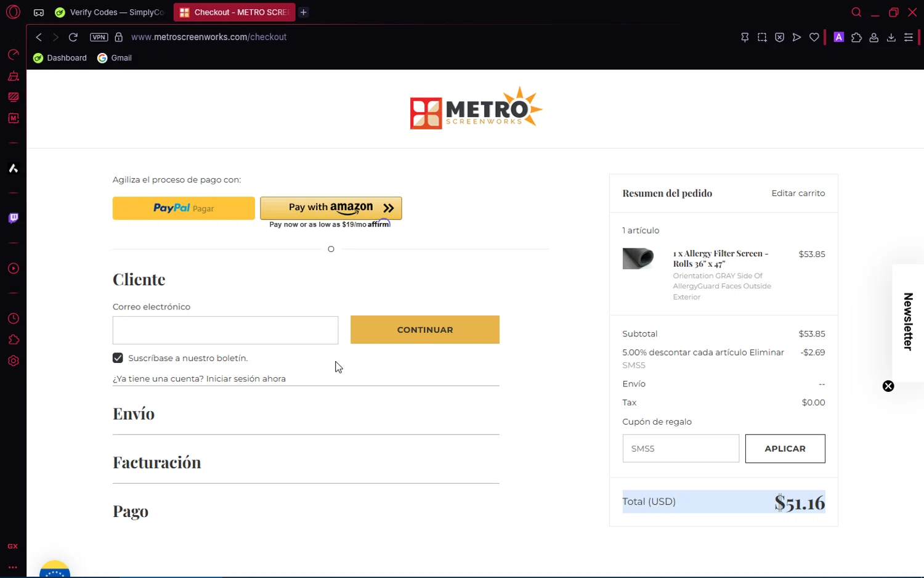
Task: Open the Dashboard bookmark
Action: (x=60, y=58)
